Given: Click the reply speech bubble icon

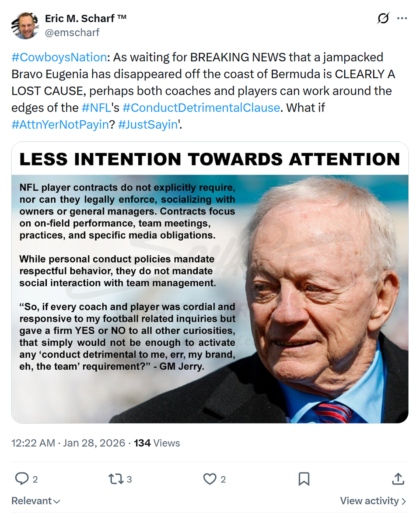Looking at the screenshot, I should pyautogui.click(x=22, y=479).
